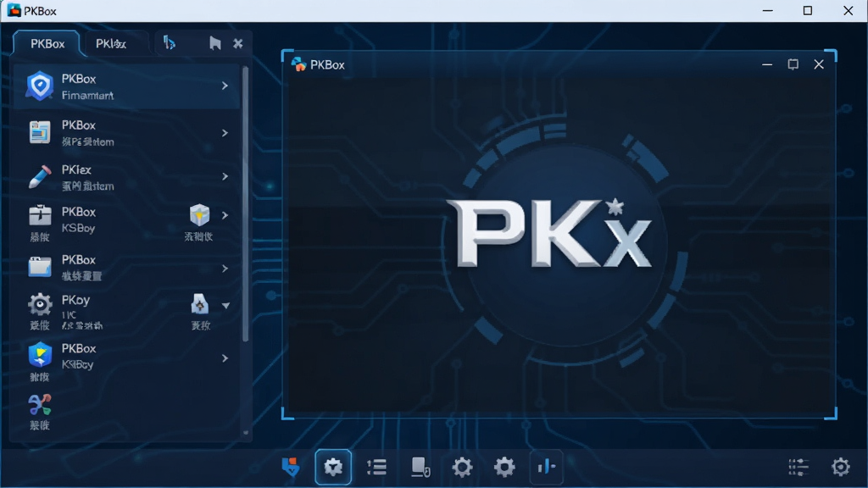The height and width of the screenshot is (488, 868).
Task: Select the PKlex text label
Action: (76, 169)
